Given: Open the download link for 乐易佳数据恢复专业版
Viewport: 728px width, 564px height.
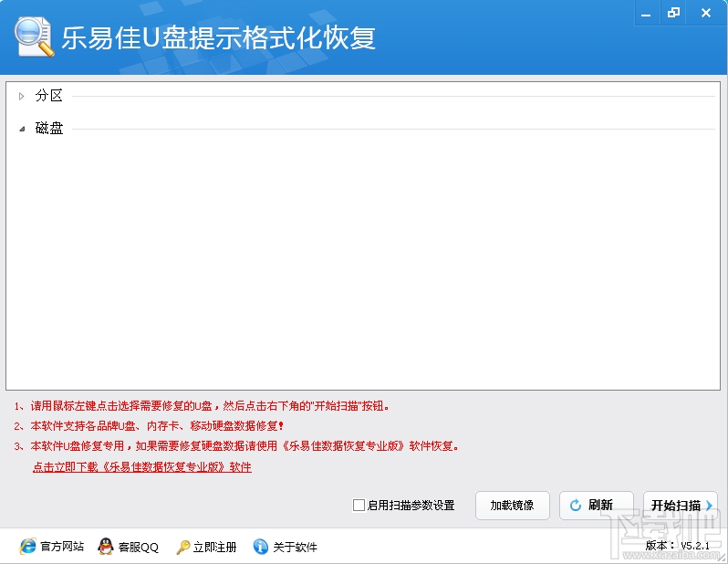Looking at the screenshot, I should [142, 467].
